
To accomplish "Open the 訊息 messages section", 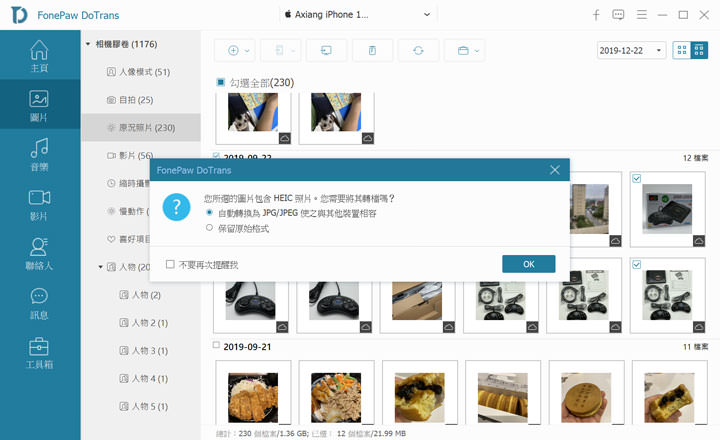I will 39,303.
